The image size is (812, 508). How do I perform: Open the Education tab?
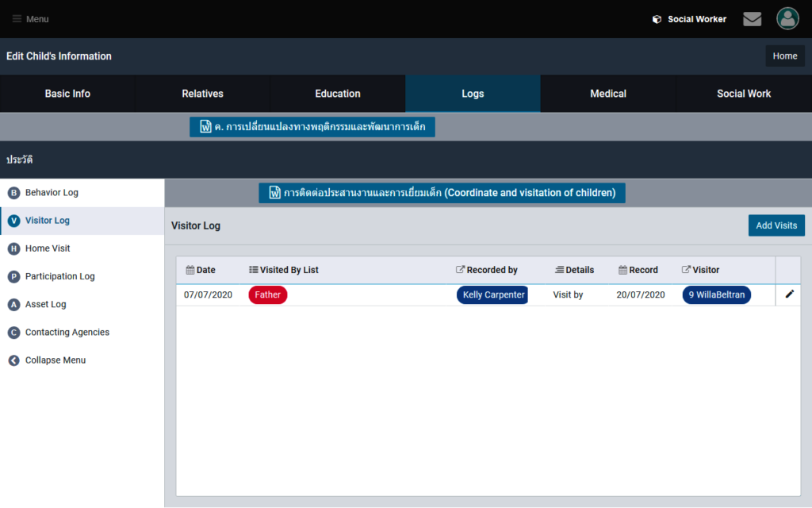coord(338,94)
